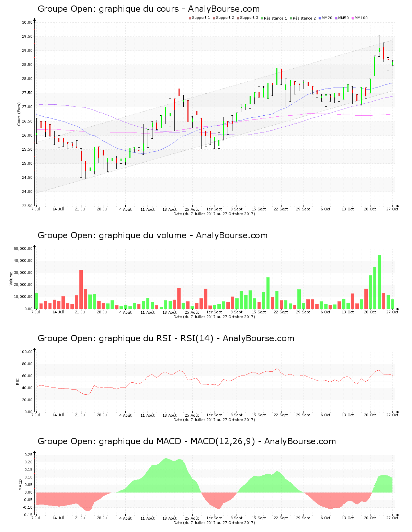Click the 100.00 value on the RSI axis
The height and width of the screenshot is (532, 412).
coord(26,352)
